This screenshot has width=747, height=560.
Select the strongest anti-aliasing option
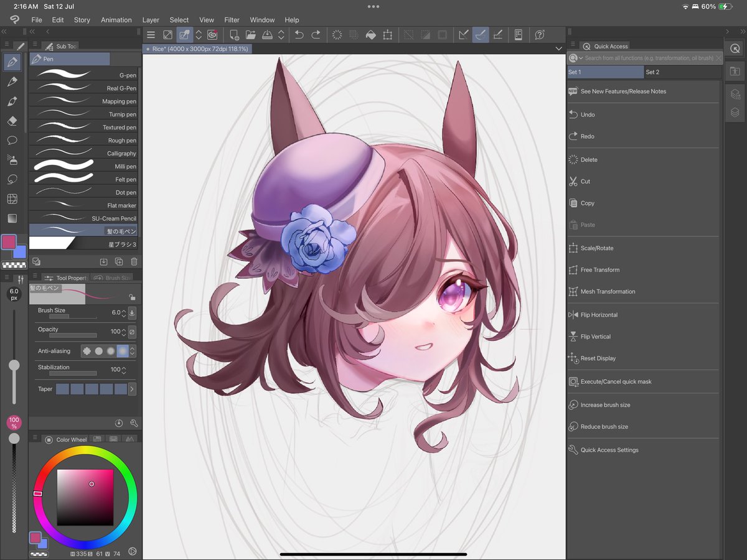coord(122,351)
